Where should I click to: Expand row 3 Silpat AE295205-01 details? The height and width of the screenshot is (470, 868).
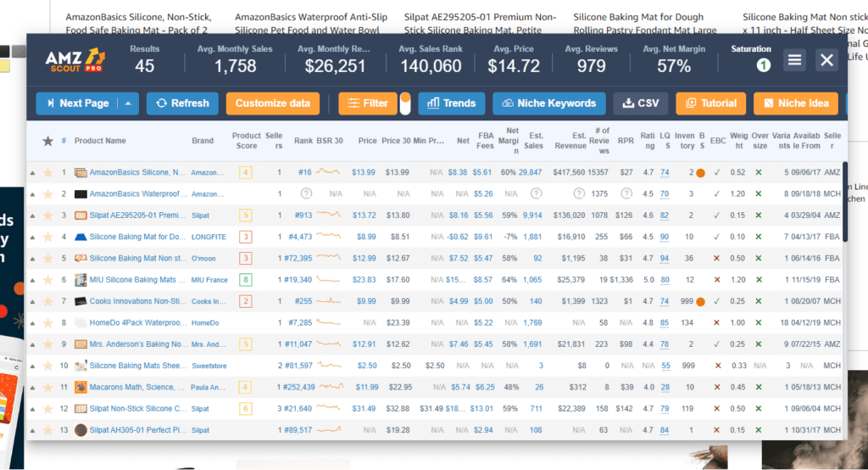[32, 215]
